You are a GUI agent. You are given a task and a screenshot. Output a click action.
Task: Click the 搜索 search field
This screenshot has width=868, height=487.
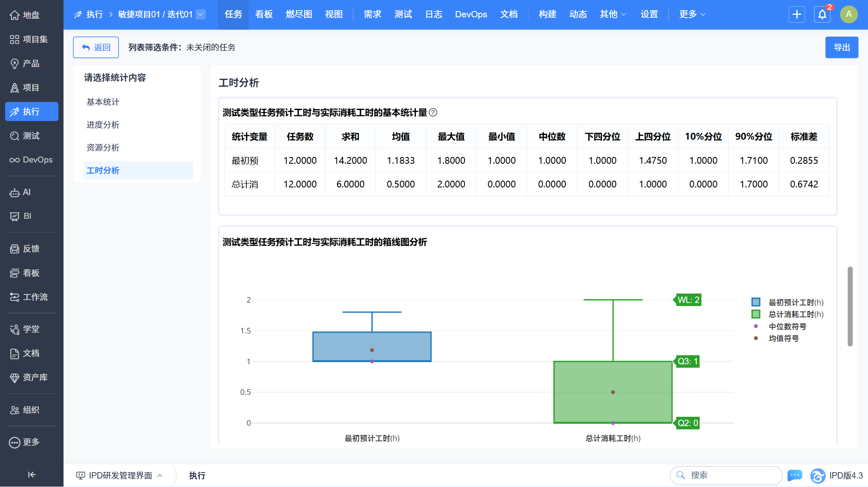tap(733, 475)
